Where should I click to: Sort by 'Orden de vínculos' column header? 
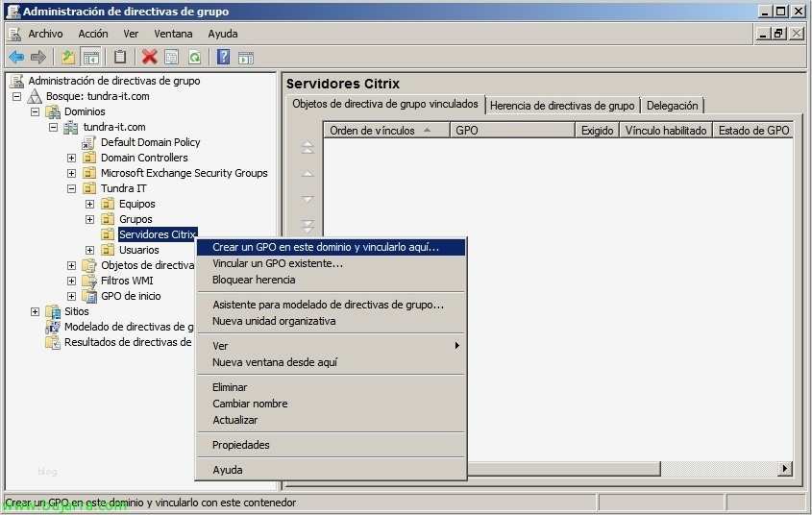coord(387,131)
